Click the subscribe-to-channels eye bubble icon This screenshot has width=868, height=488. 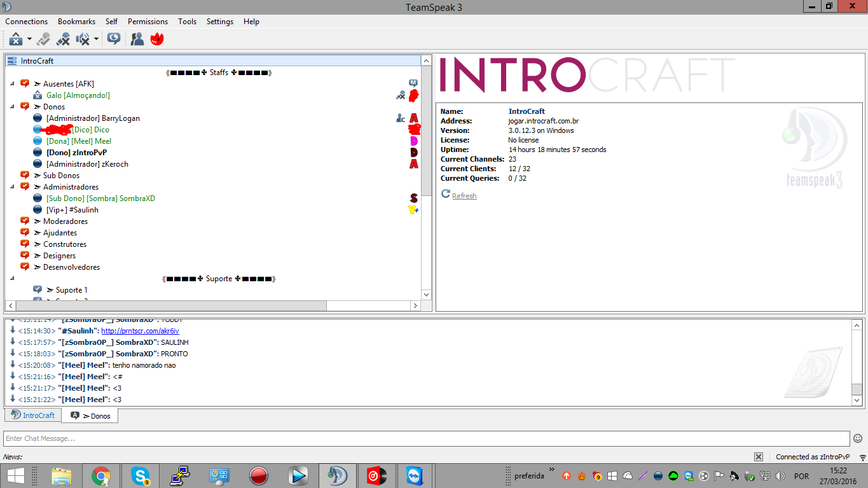click(x=114, y=39)
